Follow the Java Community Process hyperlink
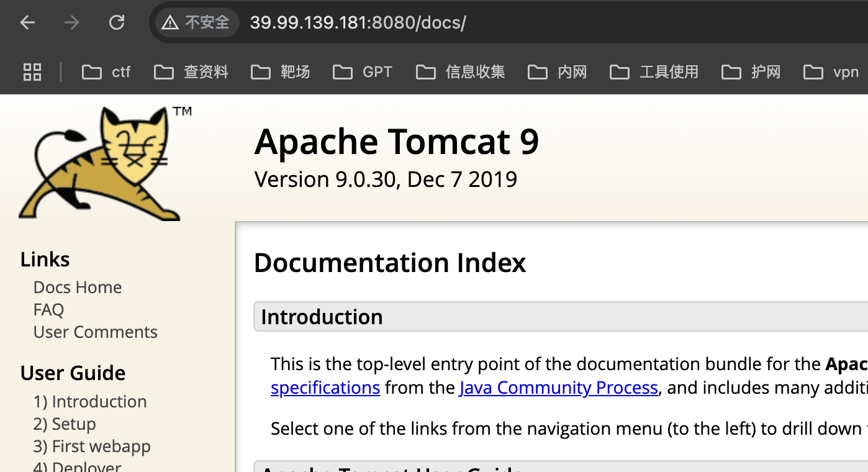The image size is (868, 472). pos(558,388)
